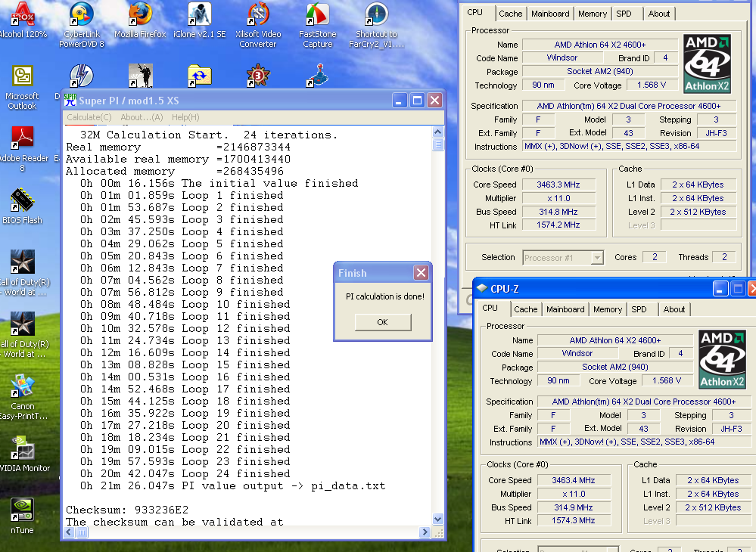
Task: Open About tab in background CPU-Z window
Action: 659,14
